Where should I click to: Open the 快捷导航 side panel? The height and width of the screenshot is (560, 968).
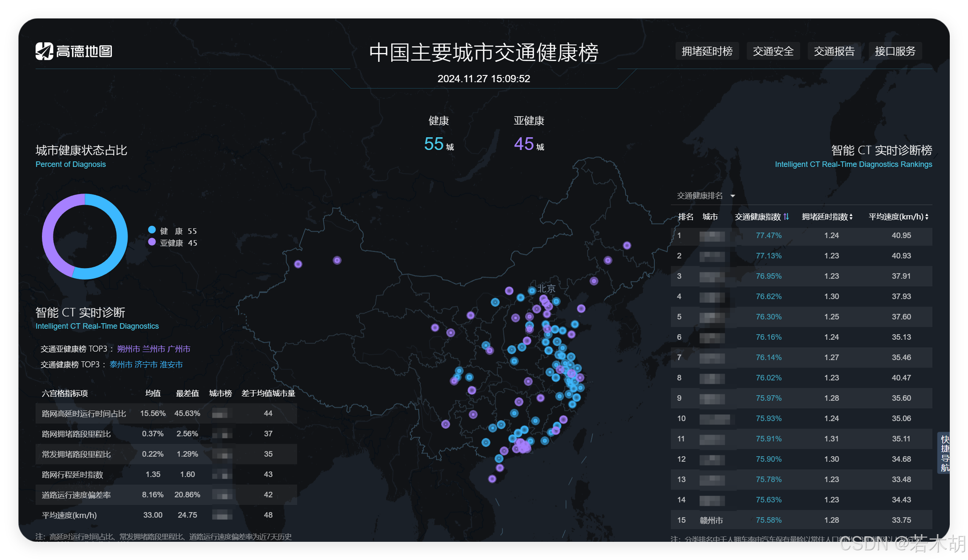(x=945, y=453)
